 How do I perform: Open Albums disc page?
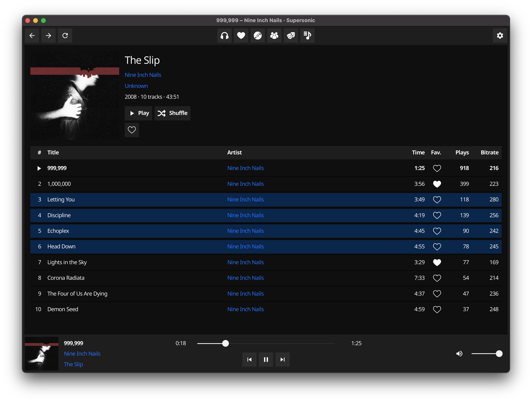coord(258,36)
